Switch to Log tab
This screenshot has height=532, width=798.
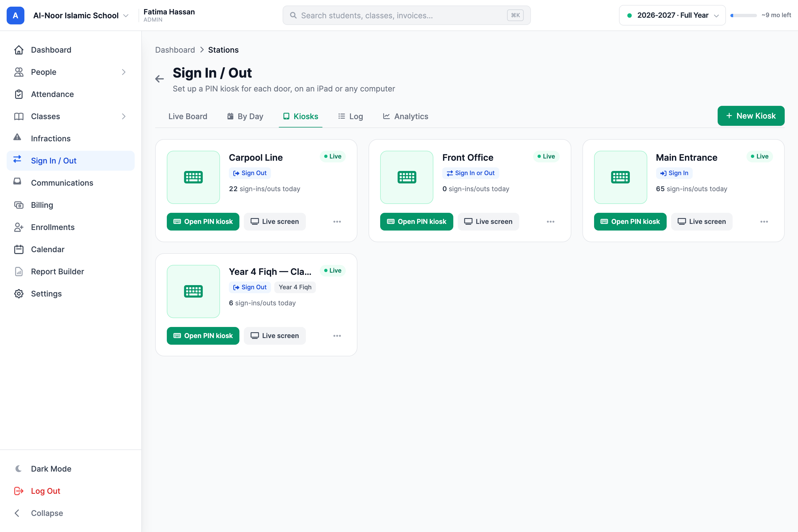click(351, 116)
